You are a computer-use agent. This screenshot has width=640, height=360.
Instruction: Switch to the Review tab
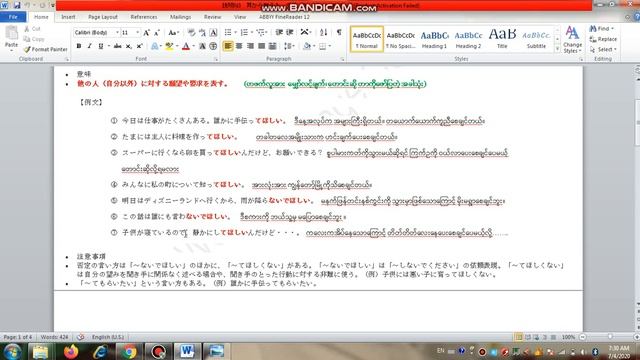coord(212,17)
